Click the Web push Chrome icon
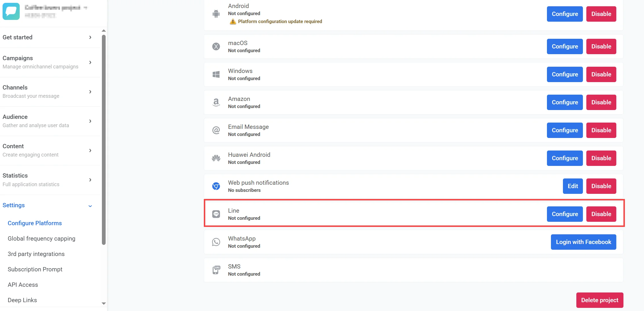 pos(216,186)
